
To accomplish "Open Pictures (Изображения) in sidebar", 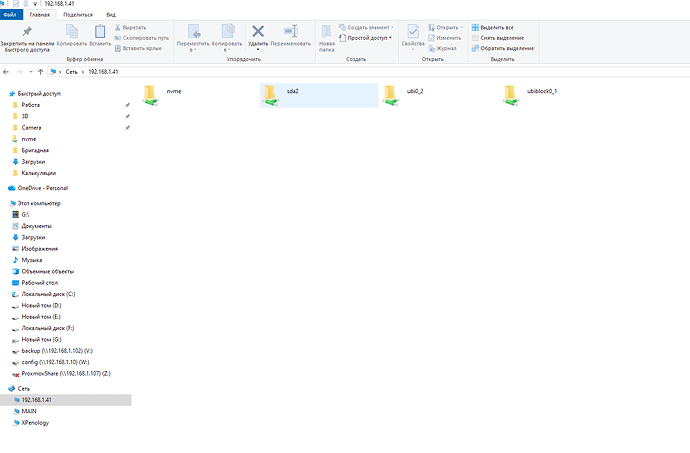I will tap(39, 249).
